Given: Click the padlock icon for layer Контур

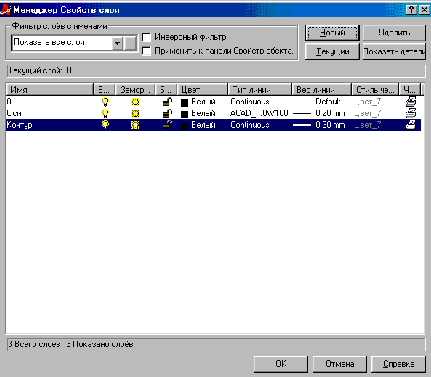Looking at the screenshot, I should point(167,125).
